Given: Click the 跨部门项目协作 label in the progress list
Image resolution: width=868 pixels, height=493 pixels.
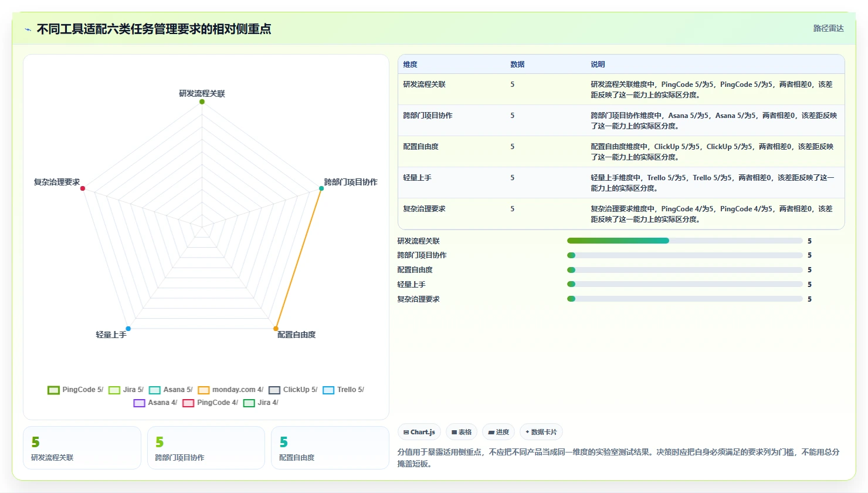Looking at the screenshot, I should (x=422, y=255).
